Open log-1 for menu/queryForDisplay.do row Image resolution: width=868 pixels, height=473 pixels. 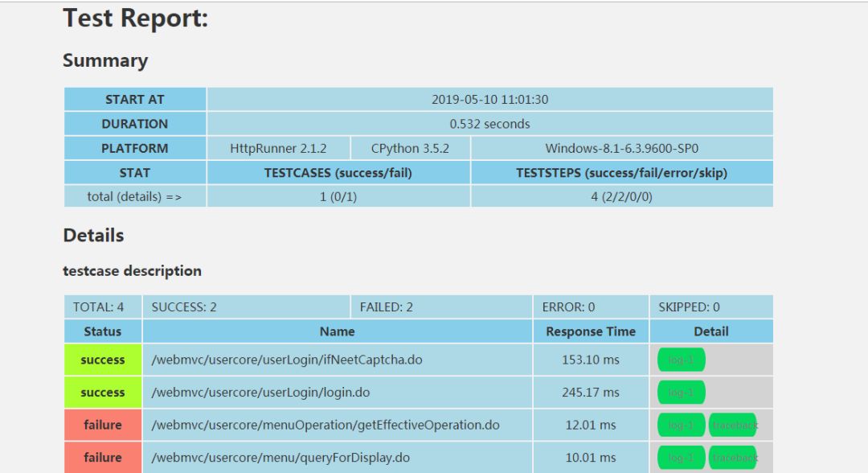tap(681, 458)
